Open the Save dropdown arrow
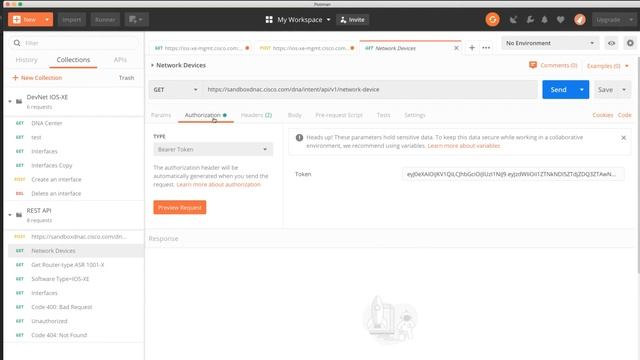 pyautogui.click(x=624, y=89)
